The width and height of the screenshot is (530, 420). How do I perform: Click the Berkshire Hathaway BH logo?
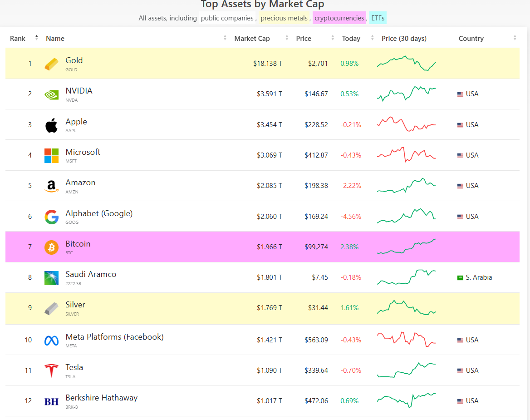coord(51,402)
